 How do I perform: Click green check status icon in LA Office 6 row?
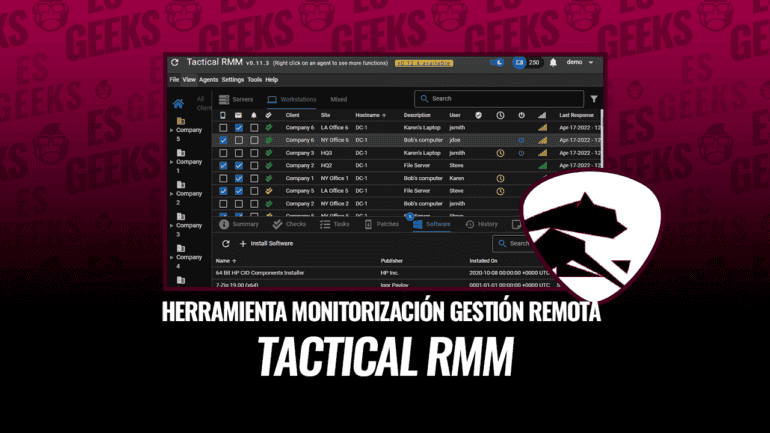(269, 128)
